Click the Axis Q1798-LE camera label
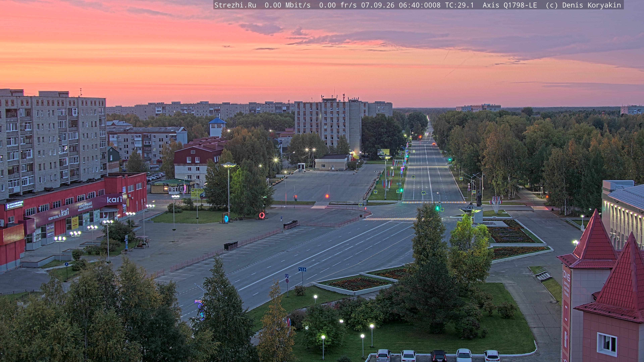Screen dimensions: 644x362 (x=510, y=5)
